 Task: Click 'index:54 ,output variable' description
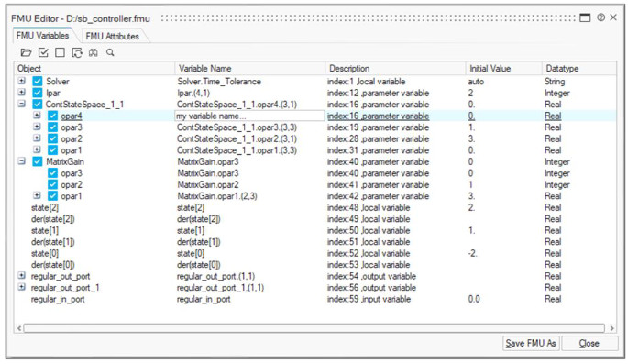[371, 276]
